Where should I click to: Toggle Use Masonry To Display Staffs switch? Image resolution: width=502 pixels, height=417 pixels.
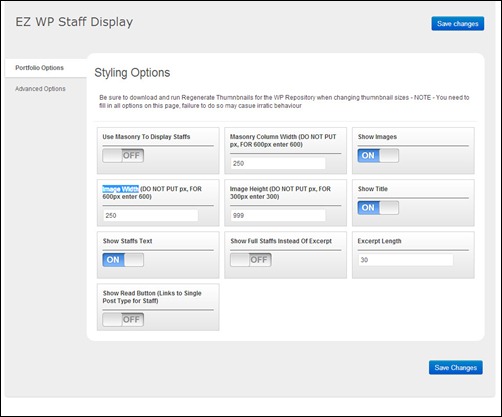point(123,156)
